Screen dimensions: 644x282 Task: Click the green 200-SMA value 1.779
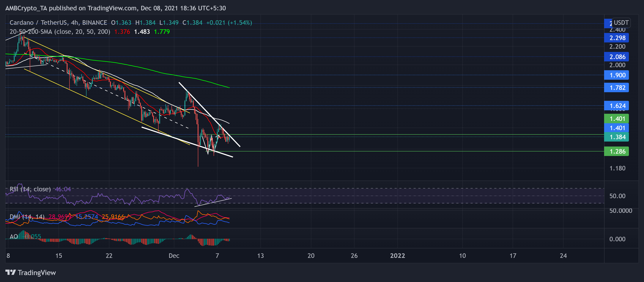[162, 32]
